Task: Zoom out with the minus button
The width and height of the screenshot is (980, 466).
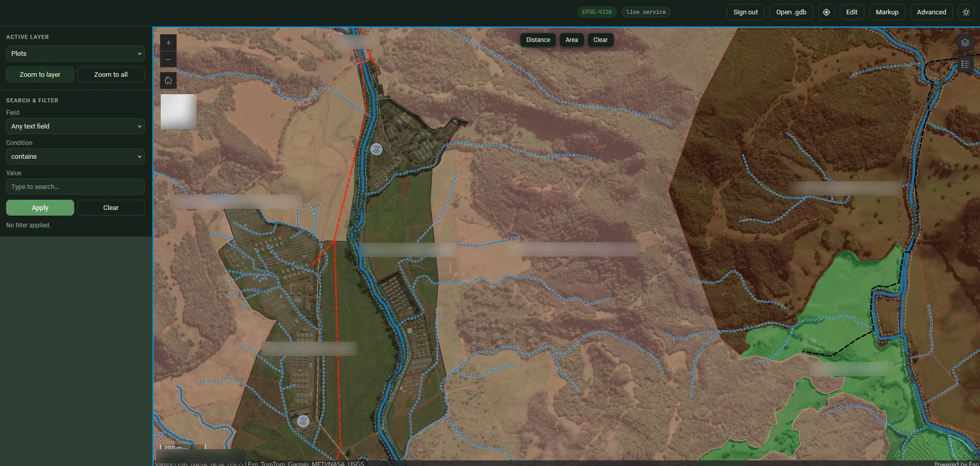Action: point(168,59)
